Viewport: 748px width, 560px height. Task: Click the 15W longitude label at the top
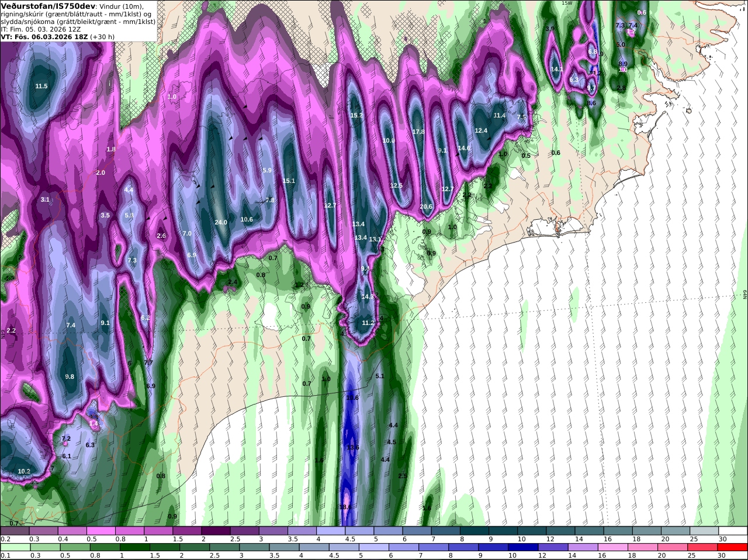(567, 3)
